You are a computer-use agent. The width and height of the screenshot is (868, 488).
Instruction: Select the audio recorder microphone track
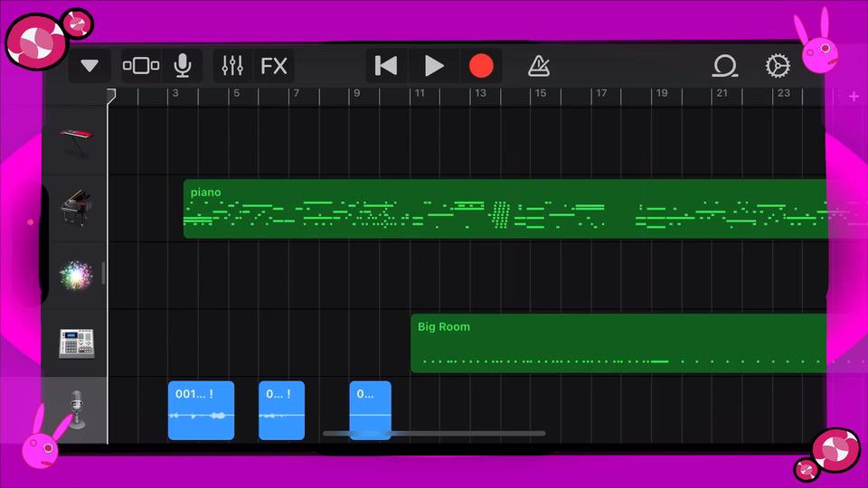(76, 410)
